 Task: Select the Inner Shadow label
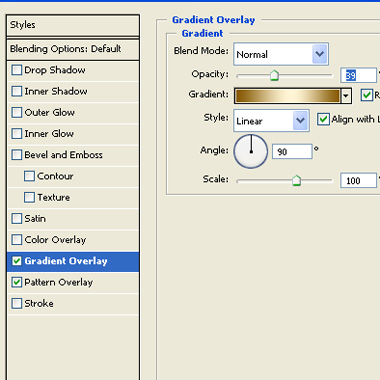click(56, 91)
